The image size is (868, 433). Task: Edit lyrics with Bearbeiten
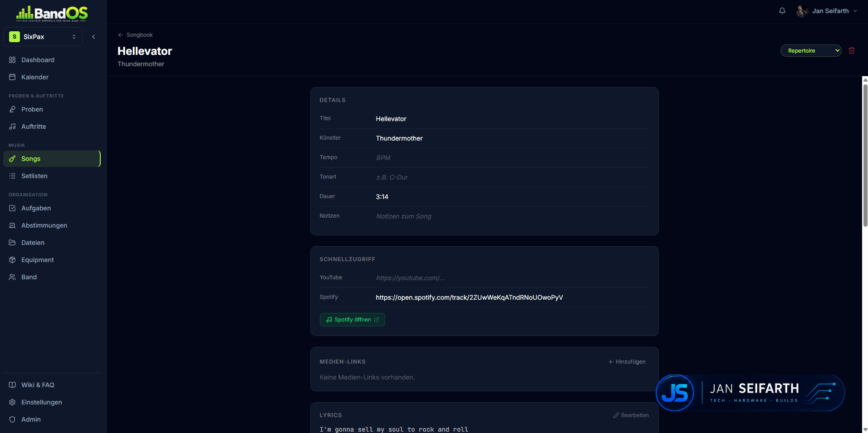tap(631, 415)
